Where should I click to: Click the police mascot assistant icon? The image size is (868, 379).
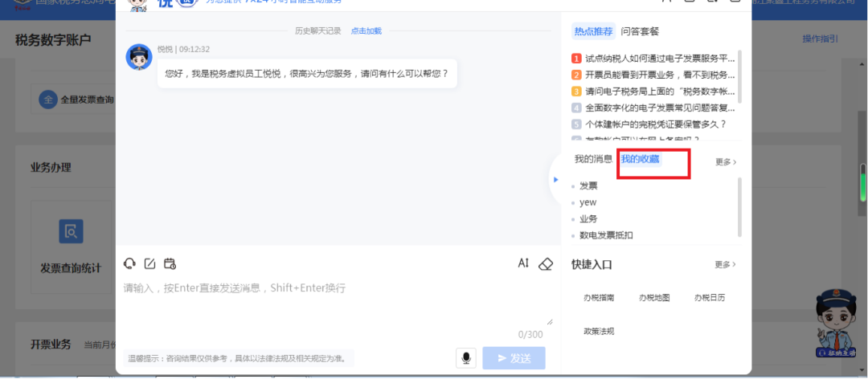click(837, 323)
